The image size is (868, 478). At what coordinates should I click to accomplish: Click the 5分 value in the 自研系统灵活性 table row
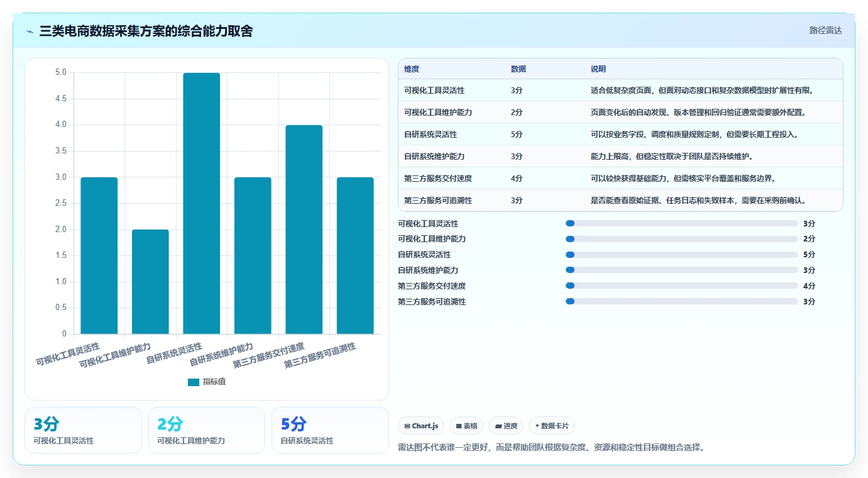click(517, 135)
